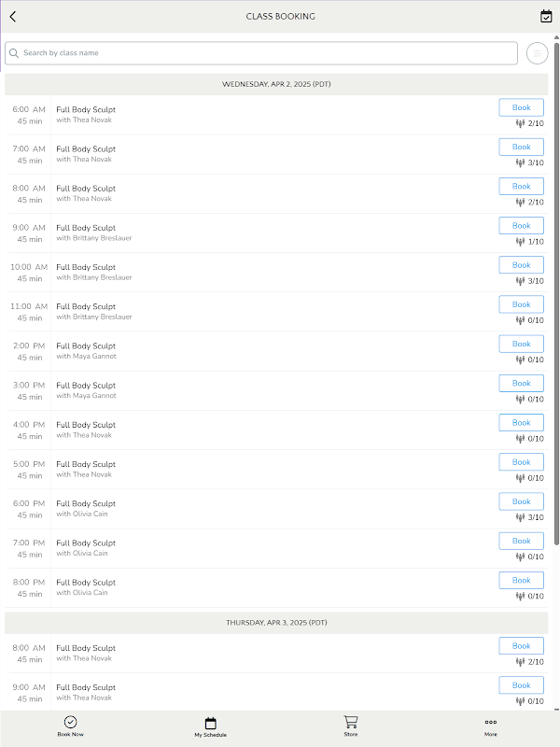
Task: Click the scrollbar up arrow
Action: [x=556, y=38]
